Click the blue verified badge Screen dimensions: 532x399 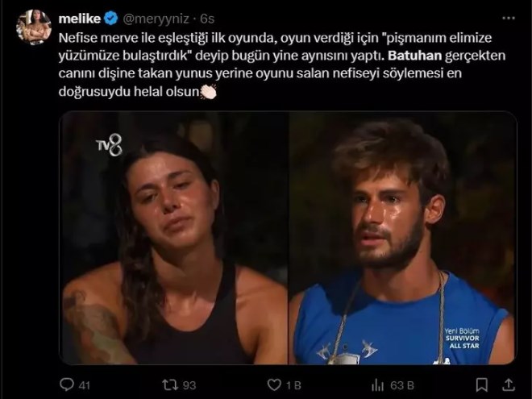[x=110, y=19]
